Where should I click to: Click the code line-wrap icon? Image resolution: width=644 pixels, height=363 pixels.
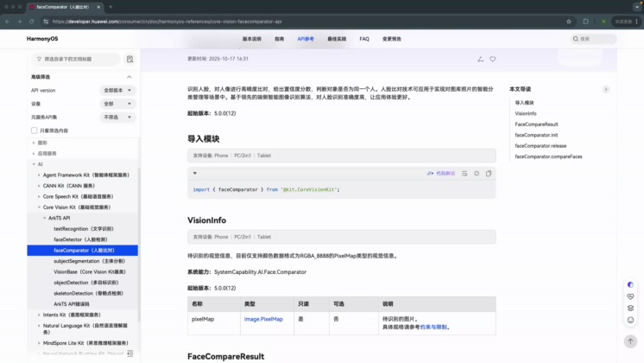tap(464, 173)
